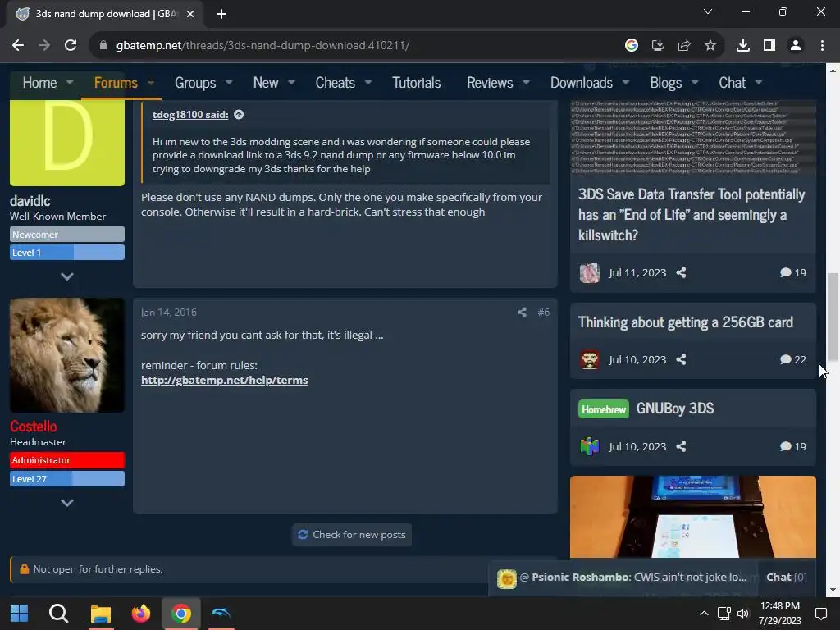
Task: Expand the Blogs menu arrow
Action: (695, 83)
